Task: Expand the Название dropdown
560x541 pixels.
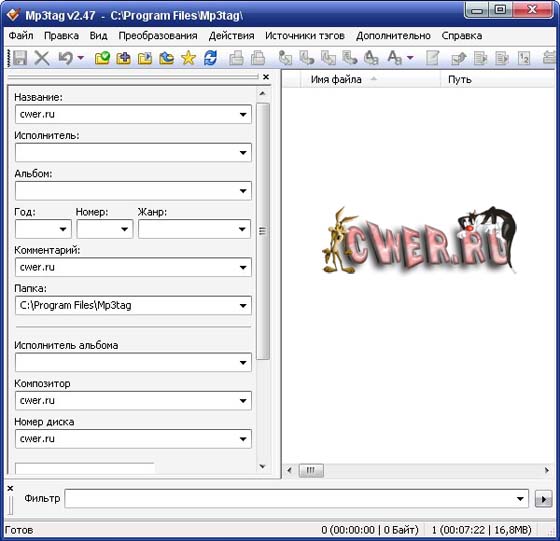Action: pyautogui.click(x=243, y=114)
